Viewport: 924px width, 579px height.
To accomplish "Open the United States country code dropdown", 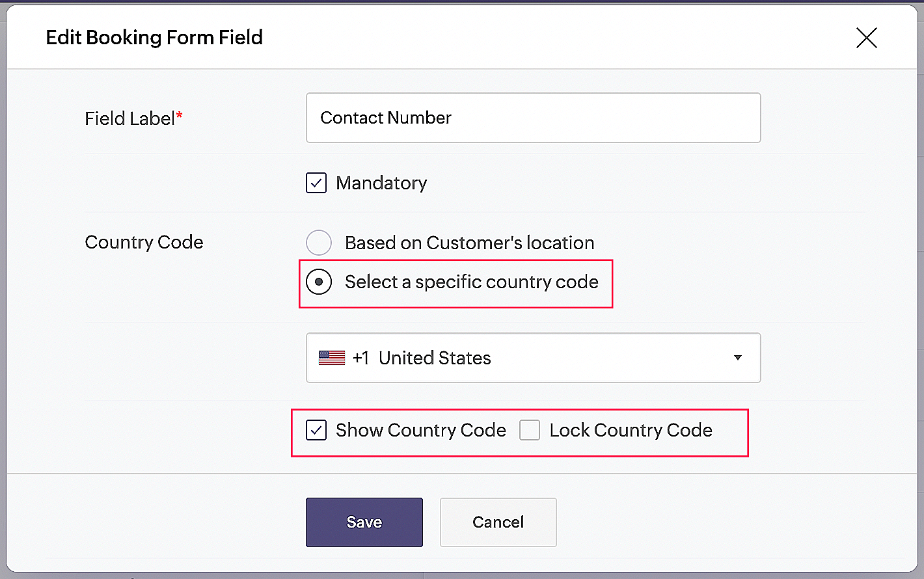I will coord(533,358).
